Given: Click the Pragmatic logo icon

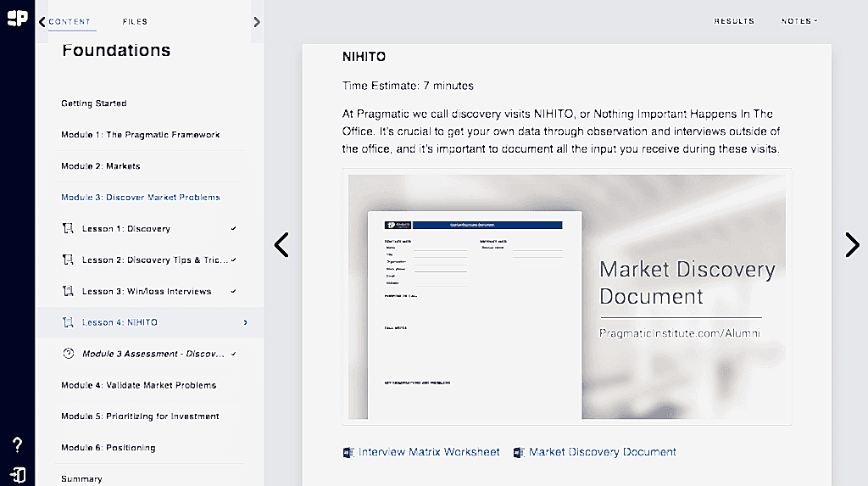Looking at the screenshot, I should 17,19.
